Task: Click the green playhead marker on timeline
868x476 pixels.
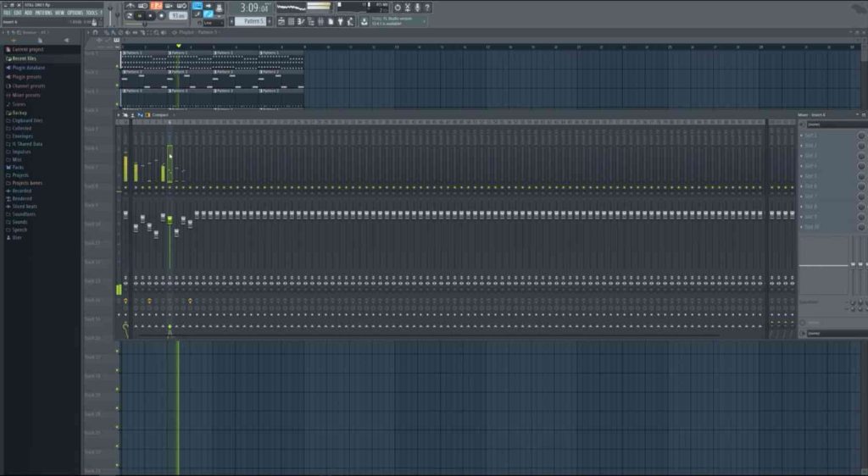Action: 178,46
